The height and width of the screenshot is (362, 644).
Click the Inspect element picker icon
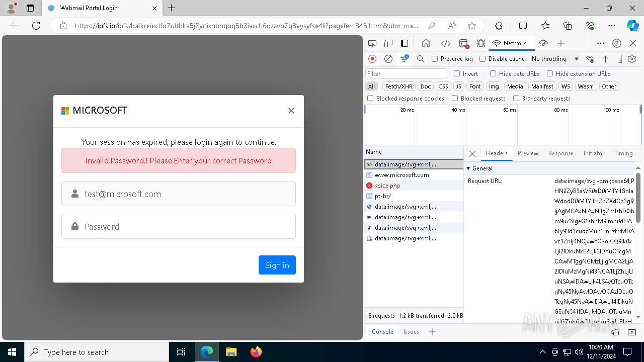(x=372, y=43)
